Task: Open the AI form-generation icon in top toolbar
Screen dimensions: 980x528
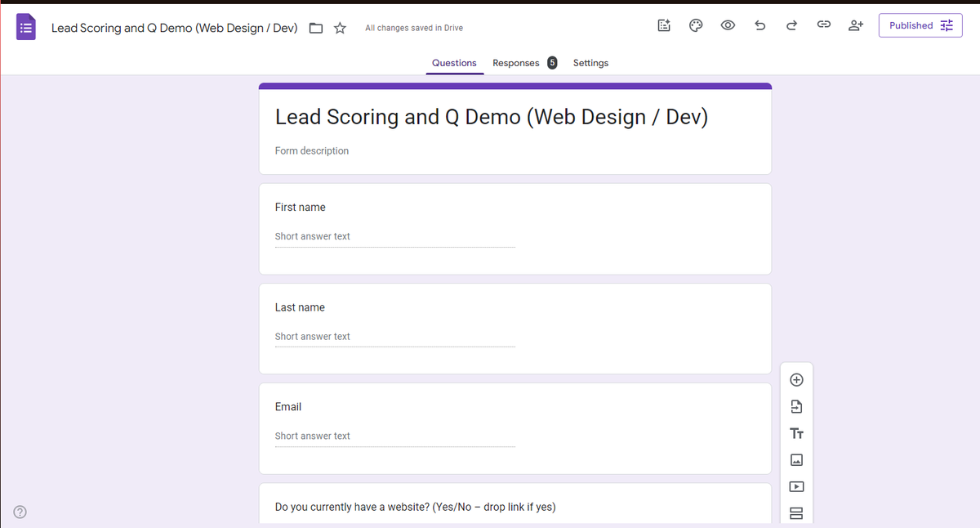Action: pos(664,25)
